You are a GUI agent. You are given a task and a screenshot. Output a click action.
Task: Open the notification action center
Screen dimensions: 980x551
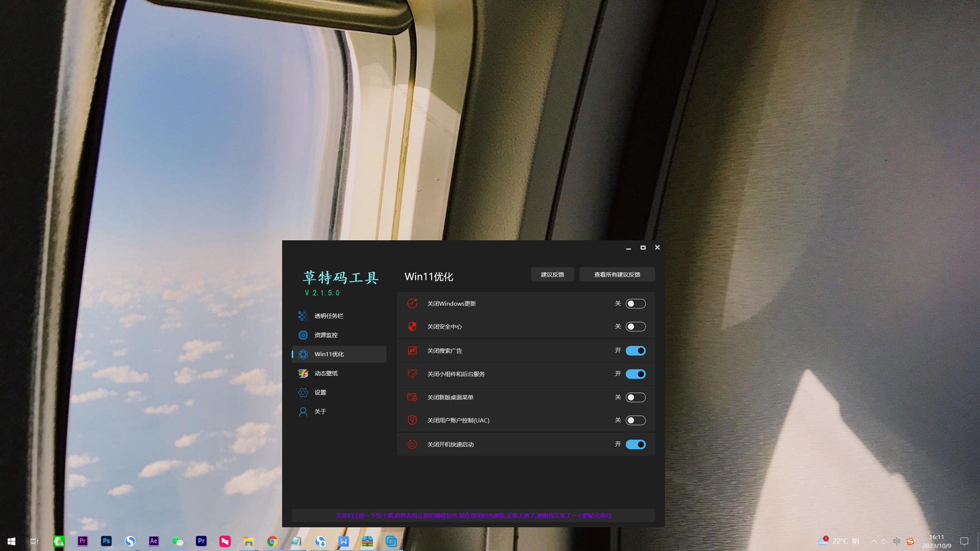(964, 541)
